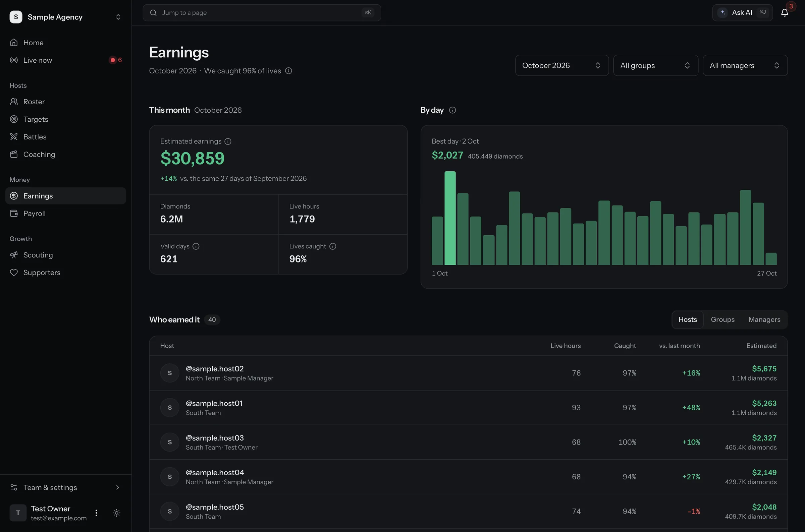Screen dimensions: 805x532
Task: Click the -1% value for sample.host05
Action: pos(694,511)
